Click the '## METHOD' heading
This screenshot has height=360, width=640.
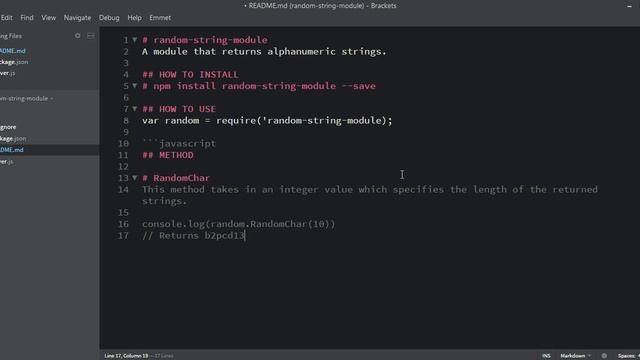[168, 155]
